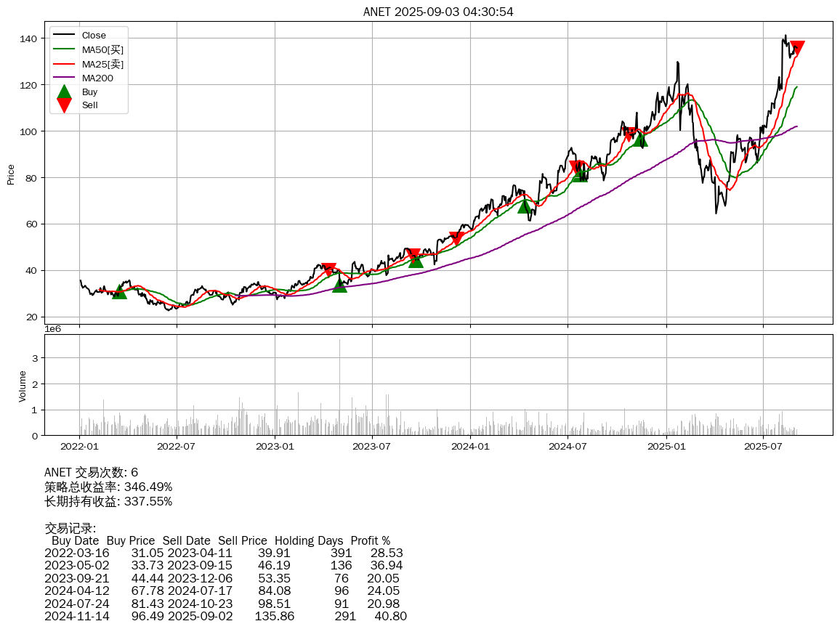Click the Volume y-axis label

23,386
